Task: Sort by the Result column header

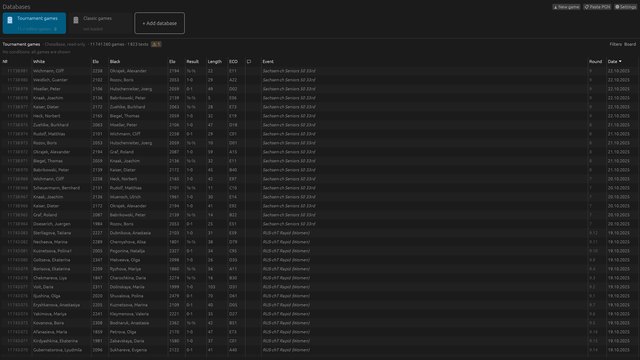Action: 192,62
